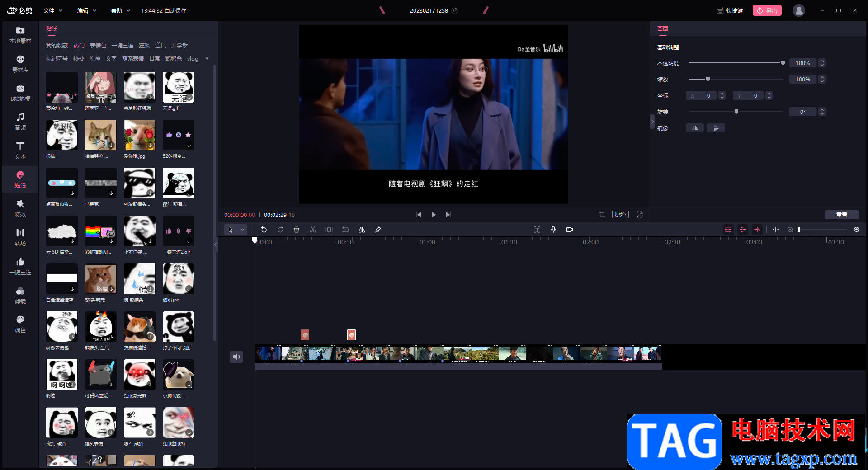Open the crop tool under the preview
Image resolution: width=868 pixels, height=470 pixels.
tap(602, 215)
